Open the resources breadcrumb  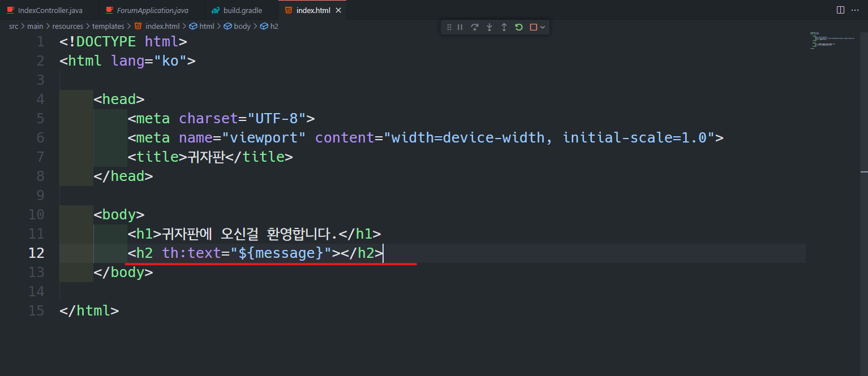(x=68, y=26)
